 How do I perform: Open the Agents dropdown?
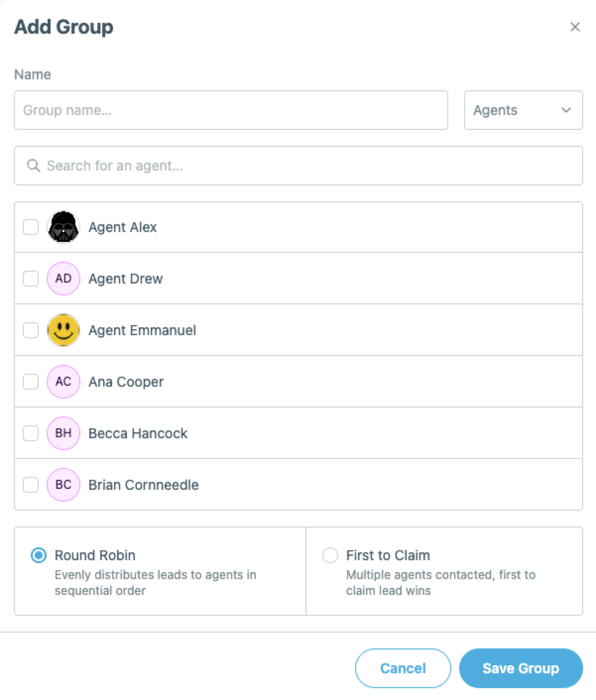523,110
